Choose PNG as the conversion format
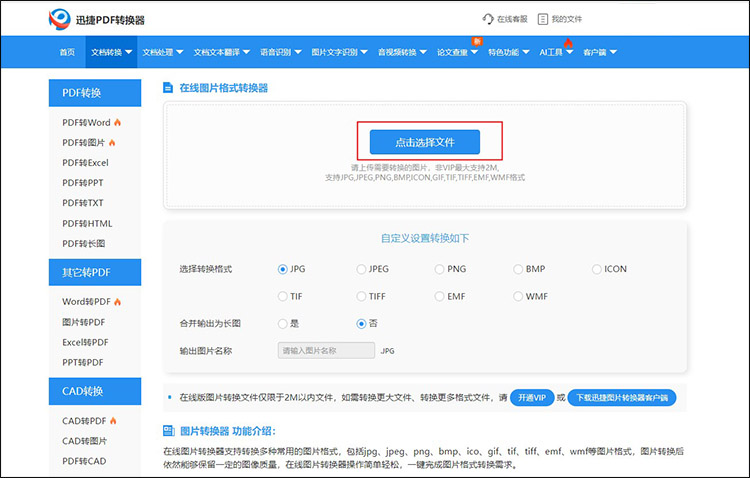This screenshot has height=478, width=750. point(439,269)
